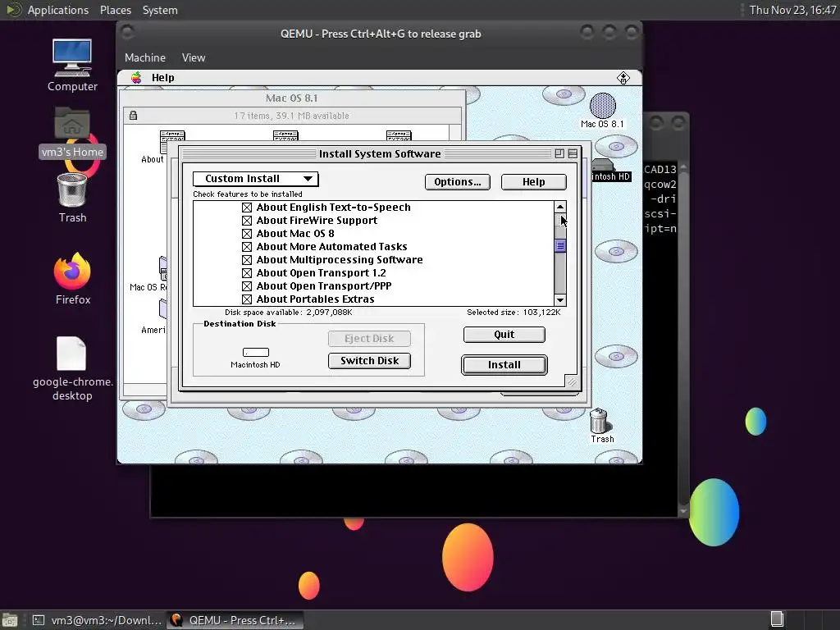Click the lock icon in Mac OS 8.1 window

133,115
